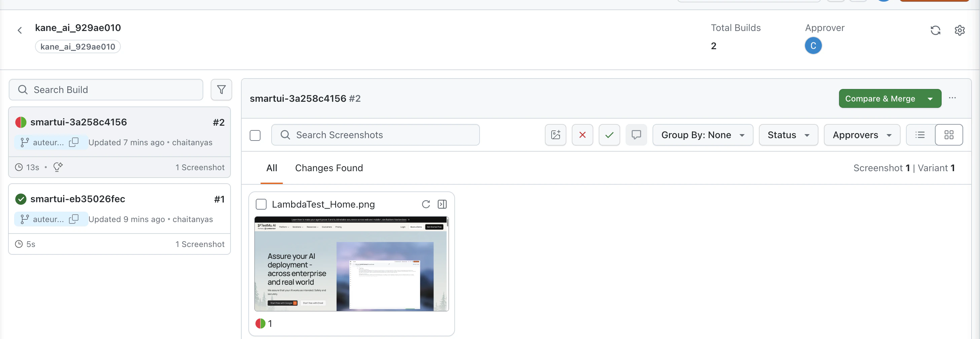The height and width of the screenshot is (339, 980).
Task: Click the image baseline icon in toolbar
Action: (x=555, y=135)
